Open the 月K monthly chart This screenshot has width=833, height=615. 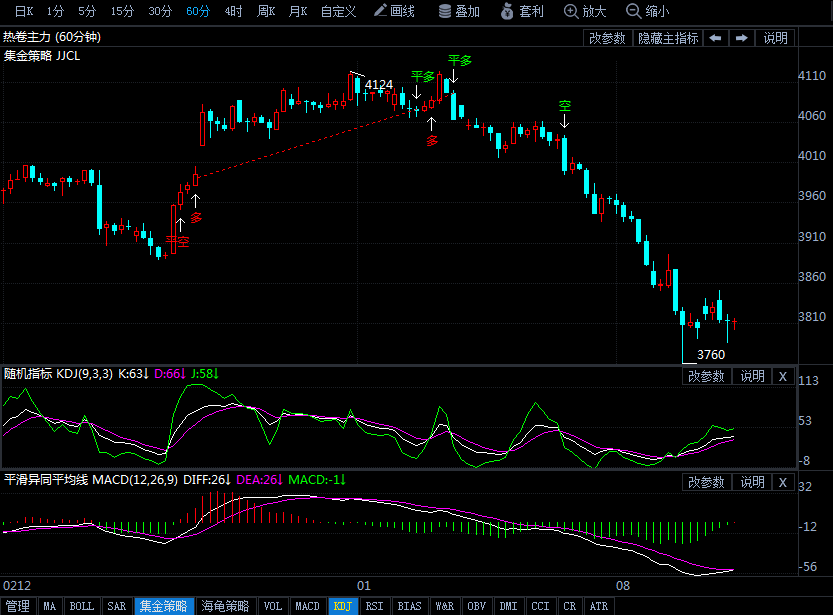pyautogui.click(x=298, y=11)
